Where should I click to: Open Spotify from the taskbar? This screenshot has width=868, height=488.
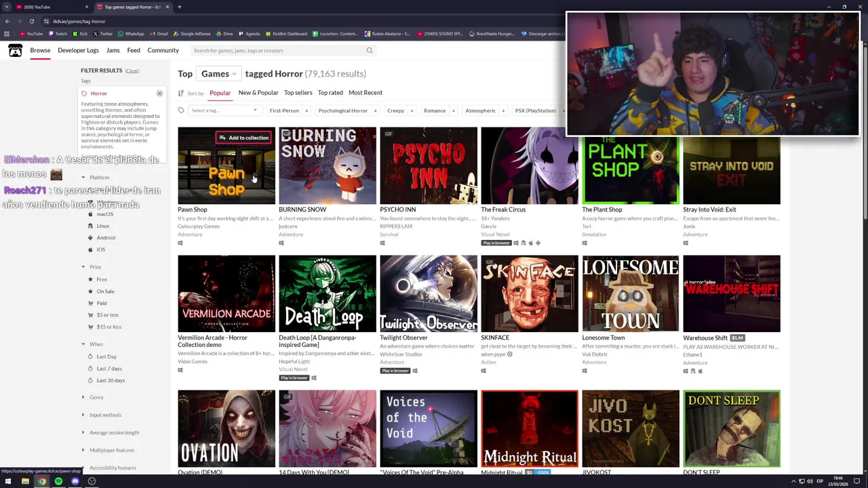click(x=58, y=481)
